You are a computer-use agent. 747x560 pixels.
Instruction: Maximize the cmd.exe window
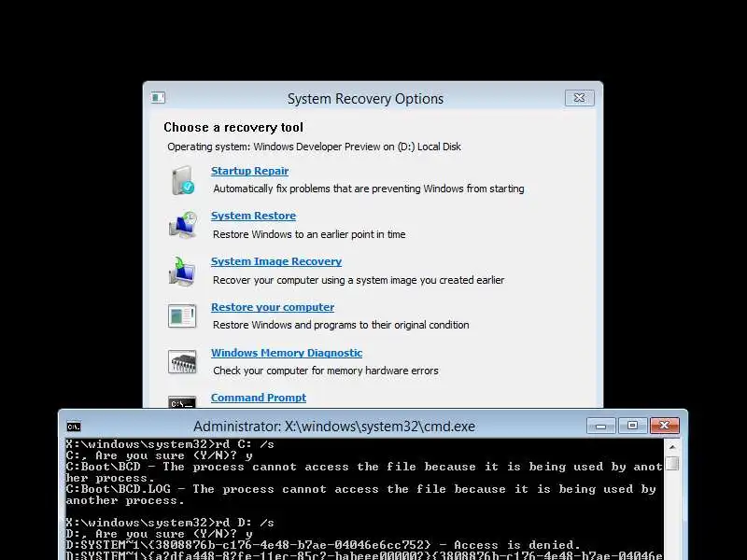[633, 426]
